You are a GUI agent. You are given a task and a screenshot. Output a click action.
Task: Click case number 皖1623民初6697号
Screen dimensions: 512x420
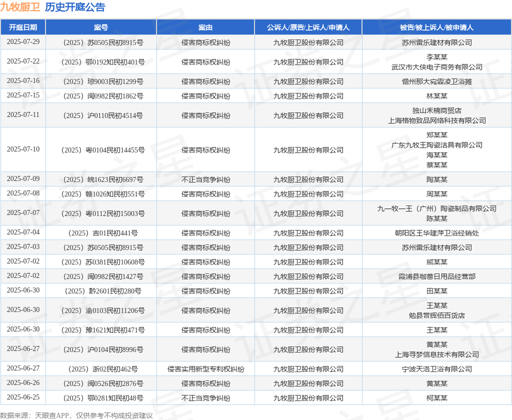[103, 179]
